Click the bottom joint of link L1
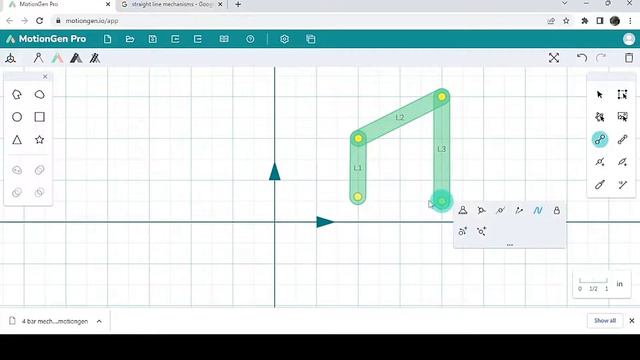The width and height of the screenshot is (640, 360). tap(358, 197)
